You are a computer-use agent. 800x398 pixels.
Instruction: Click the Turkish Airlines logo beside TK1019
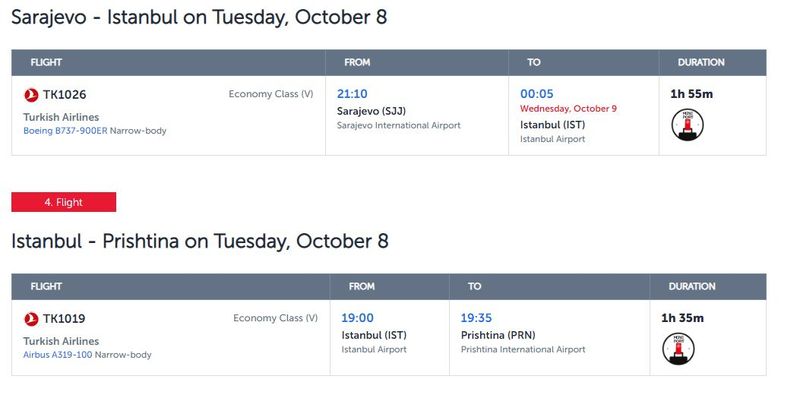pyautogui.click(x=31, y=319)
